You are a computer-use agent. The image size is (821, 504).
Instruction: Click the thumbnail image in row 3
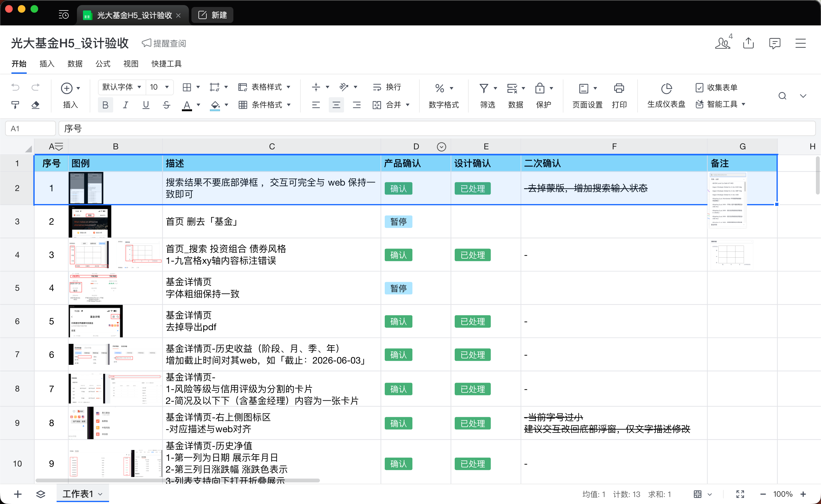point(90,221)
